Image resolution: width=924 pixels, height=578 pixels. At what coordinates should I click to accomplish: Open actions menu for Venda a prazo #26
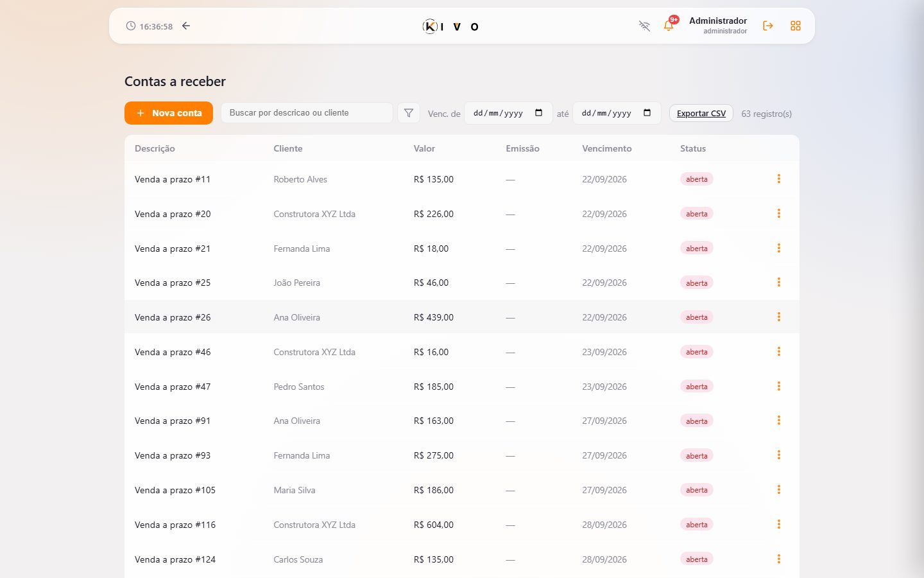click(x=779, y=317)
